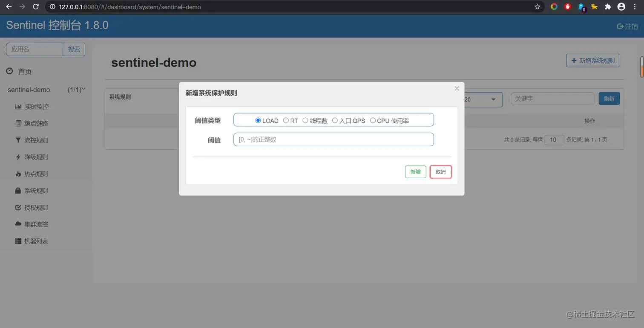Click the 注销 logout link
Image resolution: width=644 pixels, height=328 pixels.
tap(627, 26)
